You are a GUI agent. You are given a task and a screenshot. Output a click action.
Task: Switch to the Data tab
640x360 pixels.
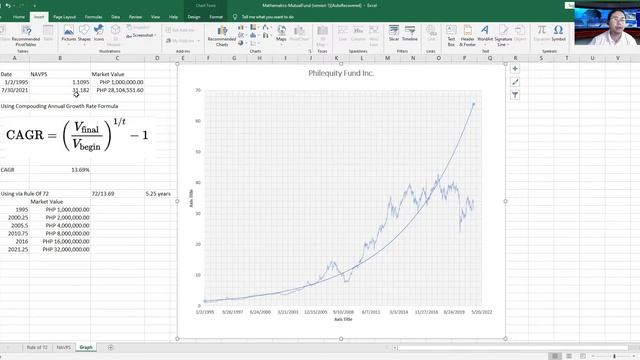tap(116, 17)
